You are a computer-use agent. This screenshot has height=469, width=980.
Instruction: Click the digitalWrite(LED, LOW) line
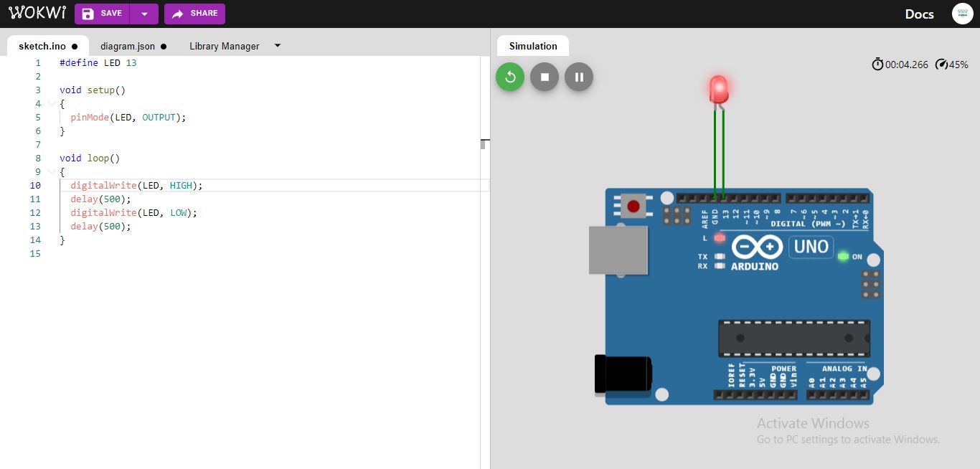pyautogui.click(x=134, y=213)
